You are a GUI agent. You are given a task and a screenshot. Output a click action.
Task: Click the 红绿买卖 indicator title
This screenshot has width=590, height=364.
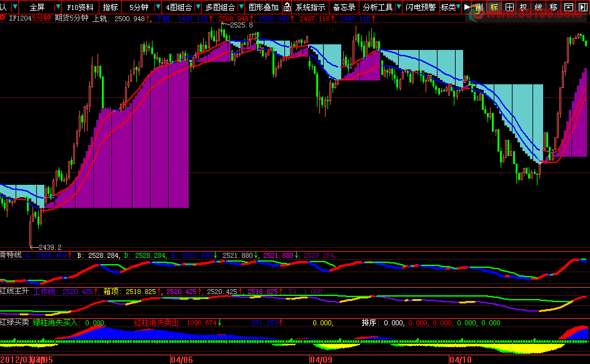click(14, 322)
